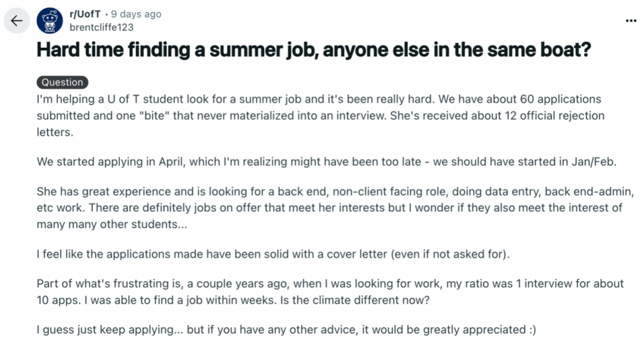Click the paragraph starting 'She has great experience'
Screen dimensions: 644x342
coord(335,208)
